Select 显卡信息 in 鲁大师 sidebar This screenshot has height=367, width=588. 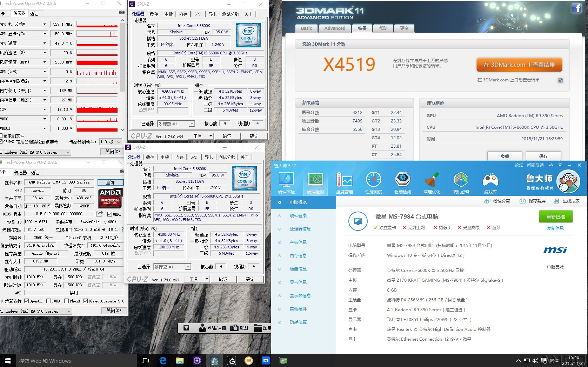click(x=298, y=282)
